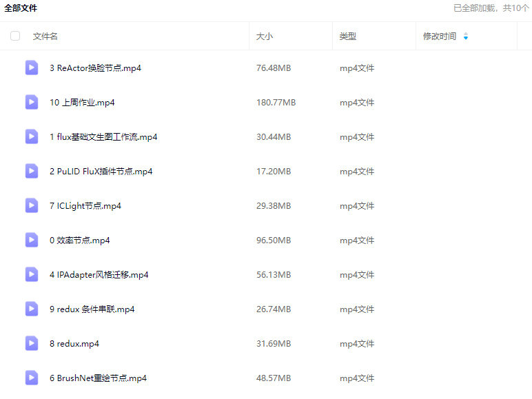
Task: Sort files by 大小 column header
Action: [x=265, y=37]
